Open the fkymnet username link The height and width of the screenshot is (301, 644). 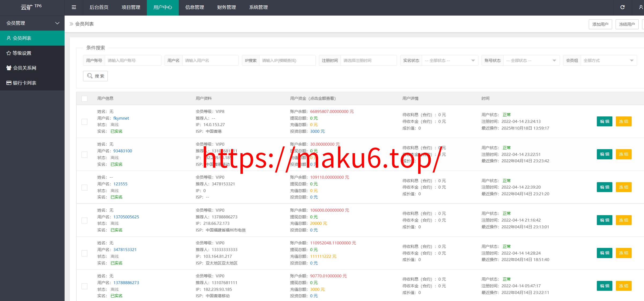click(121, 118)
